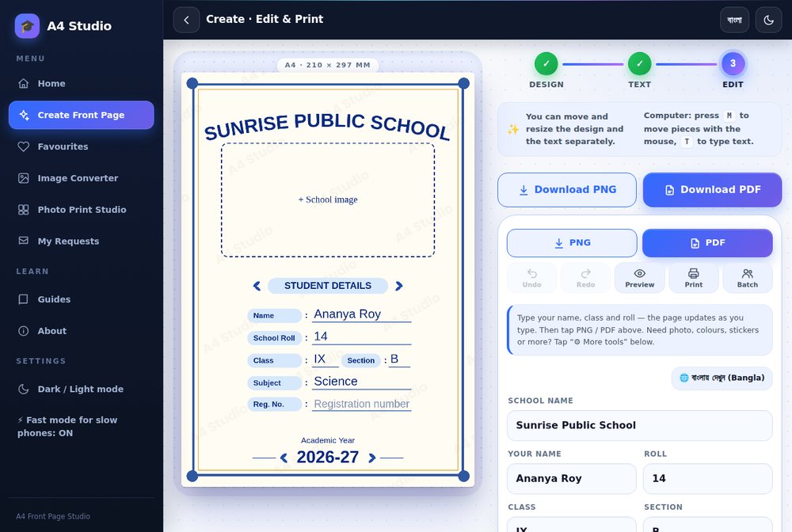Click right arrow beside Student Details
Screen dimensions: 792x532
point(399,287)
